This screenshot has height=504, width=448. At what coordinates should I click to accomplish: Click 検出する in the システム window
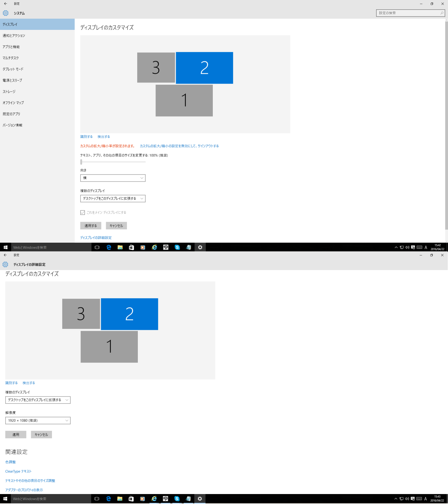[104, 137]
